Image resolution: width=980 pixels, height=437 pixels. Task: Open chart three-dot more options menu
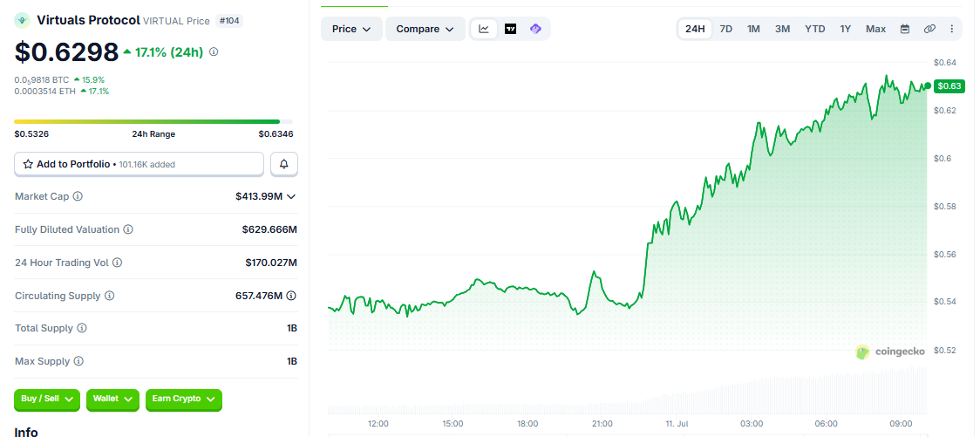952,29
